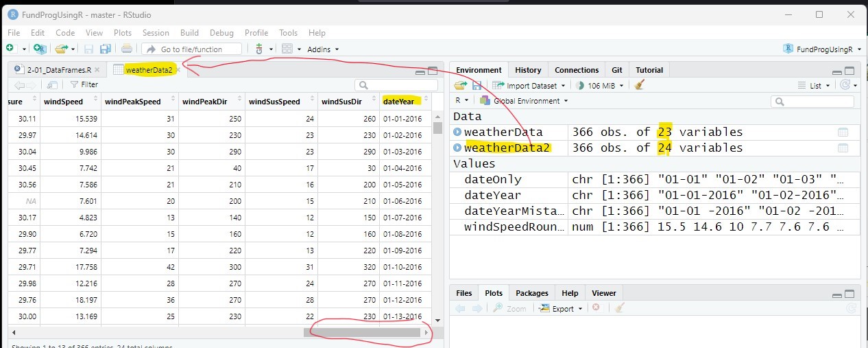
Task: Close the 2-01_DataFrames.R tab
Action: point(97,70)
